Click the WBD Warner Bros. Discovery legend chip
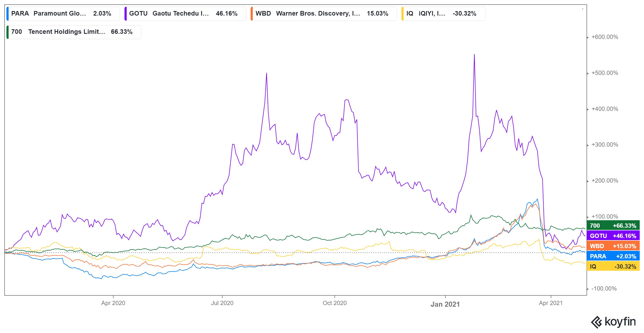 (323, 14)
